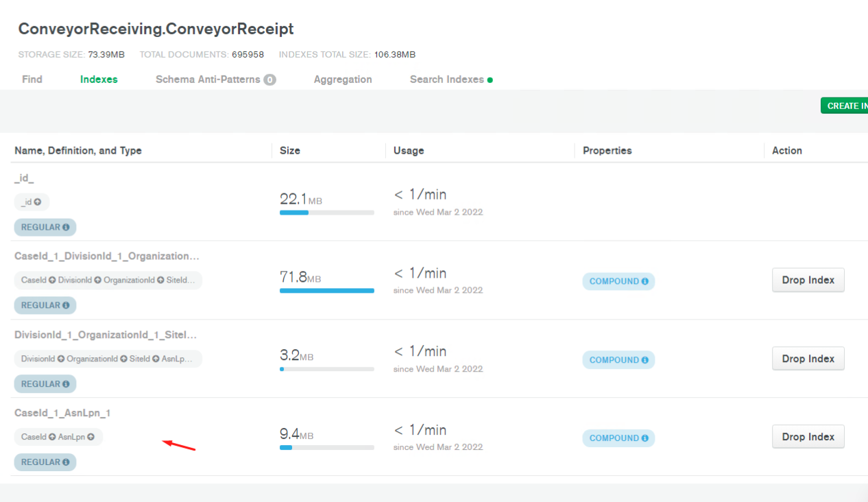Open the Aggregation tab
This screenshot has width=868, height=502.
pos(343,80)
